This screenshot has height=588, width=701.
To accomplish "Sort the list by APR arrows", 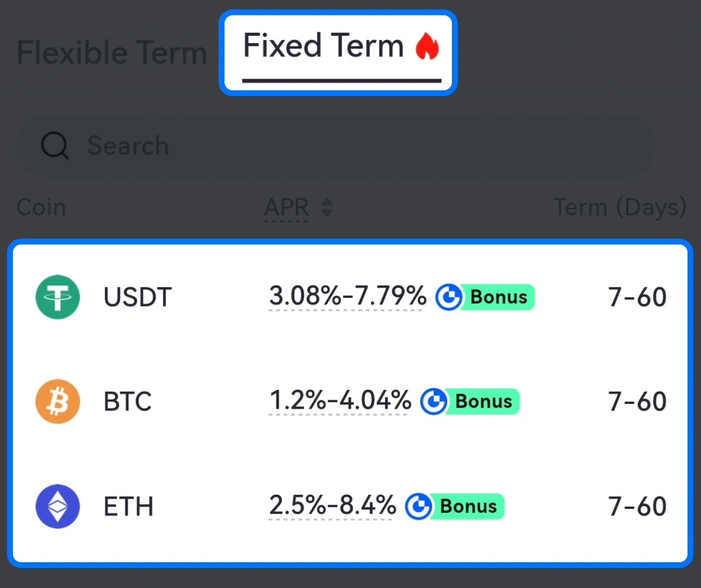I will [327, 208].
